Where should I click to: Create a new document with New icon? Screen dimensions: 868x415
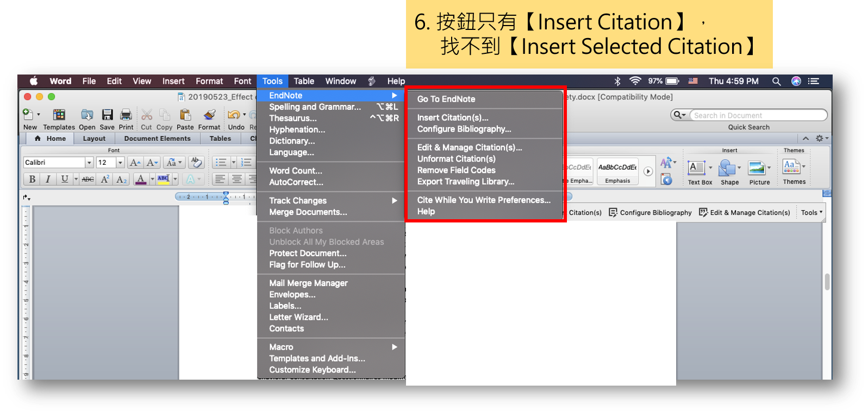(x=28, y=115)
